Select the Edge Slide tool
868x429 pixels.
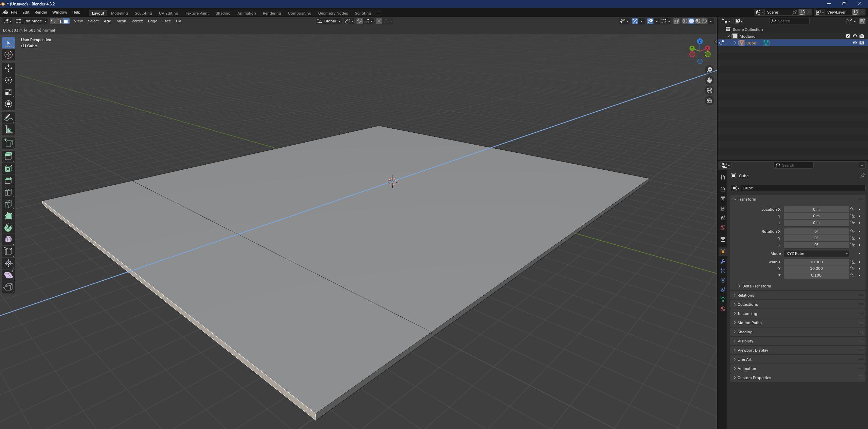point(8,251)
